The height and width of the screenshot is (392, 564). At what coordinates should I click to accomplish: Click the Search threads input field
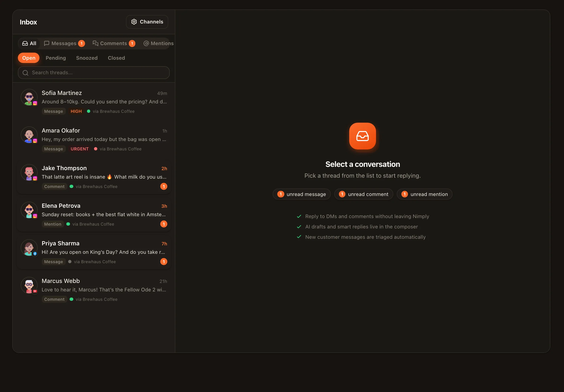click(x=94, y=73)
